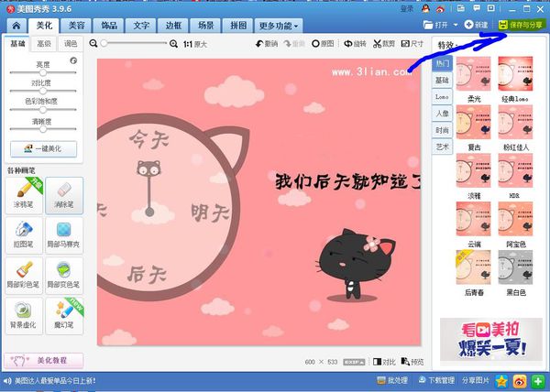550x392 pixels.
Task: Open the 场景 tab
Action: coord(205,26)
